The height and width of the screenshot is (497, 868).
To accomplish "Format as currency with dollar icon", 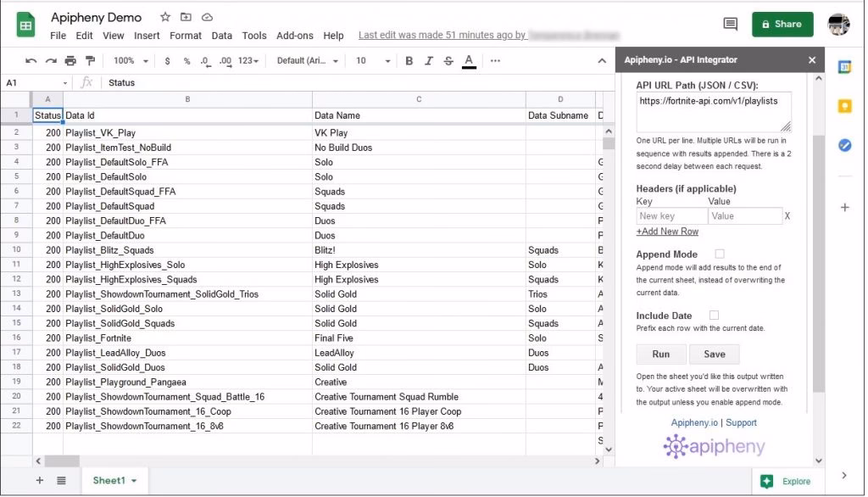I will pyautogui.click(x=167, y=61).
